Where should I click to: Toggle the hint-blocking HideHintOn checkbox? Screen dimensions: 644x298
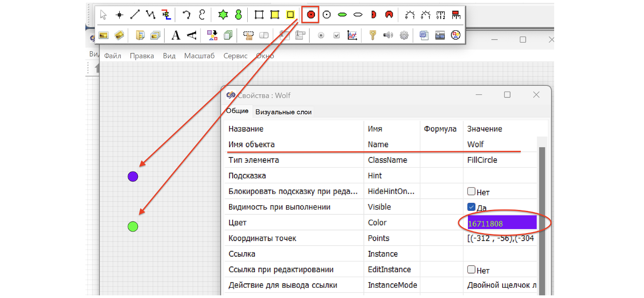coord(471,192)
